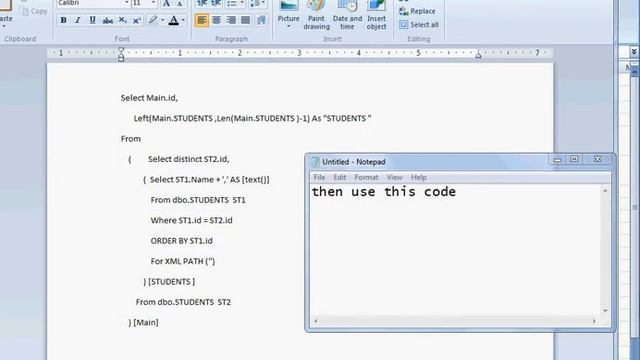The height and width of the screenshot is (360, 640).
Task: Click 'Where ST1.id = ST2.id' line
Action: pos(191,220)
